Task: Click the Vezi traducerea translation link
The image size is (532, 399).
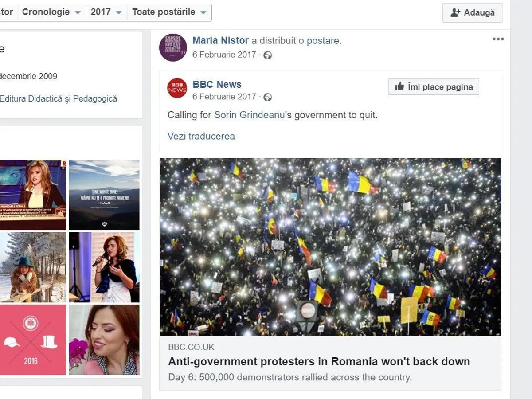Action: coord(201,136)
